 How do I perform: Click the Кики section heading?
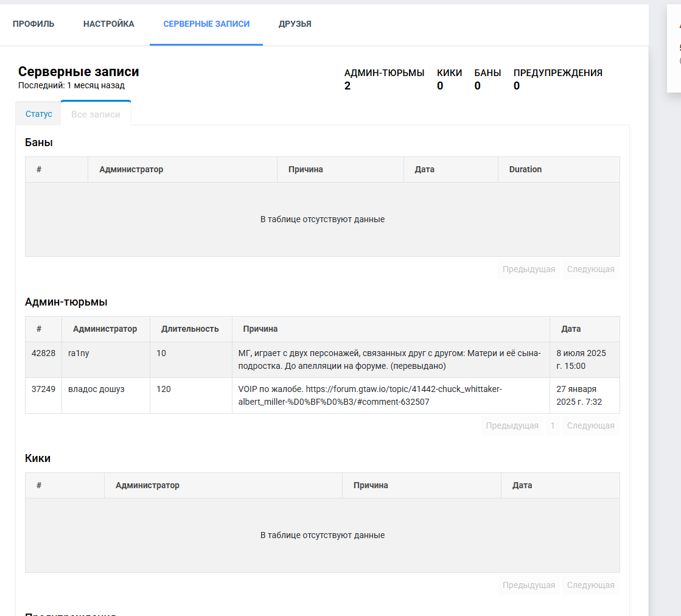coord(38,458)
